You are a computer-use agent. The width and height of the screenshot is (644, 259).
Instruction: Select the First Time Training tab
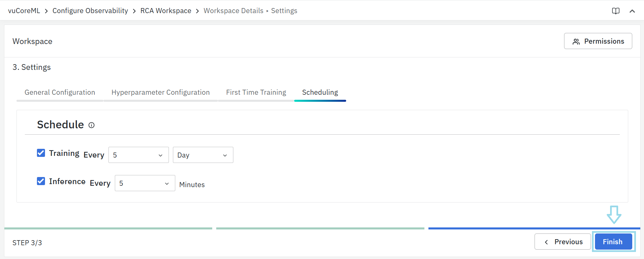click(256, 92)
